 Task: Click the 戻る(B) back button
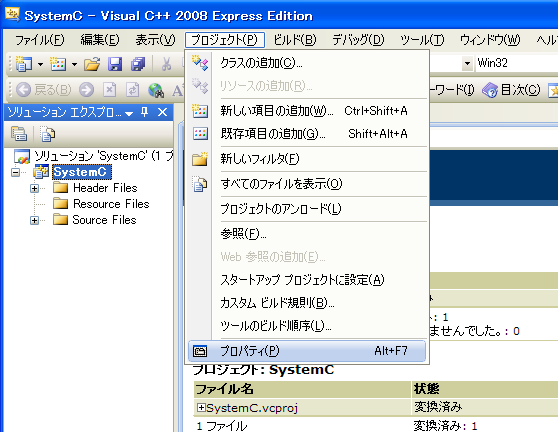[x=43, y=90]
